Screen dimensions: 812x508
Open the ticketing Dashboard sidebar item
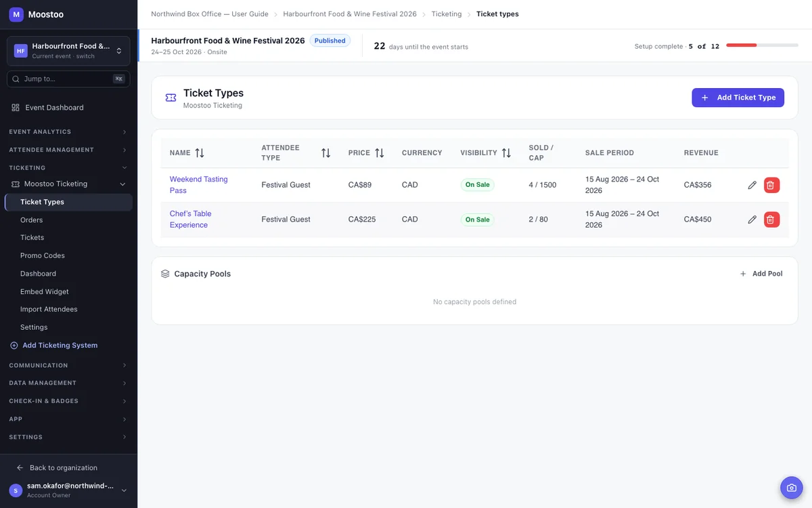click(68, 274)
